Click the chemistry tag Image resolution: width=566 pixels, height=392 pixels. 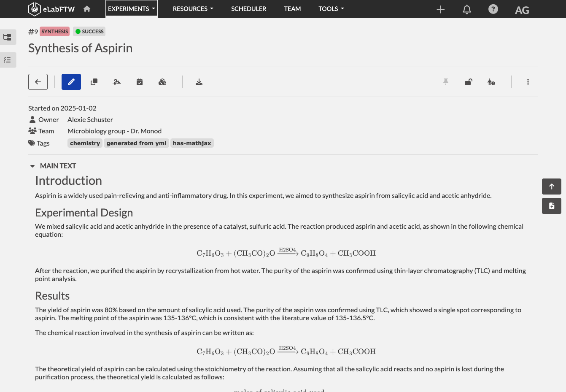click(x=85, y=143)
